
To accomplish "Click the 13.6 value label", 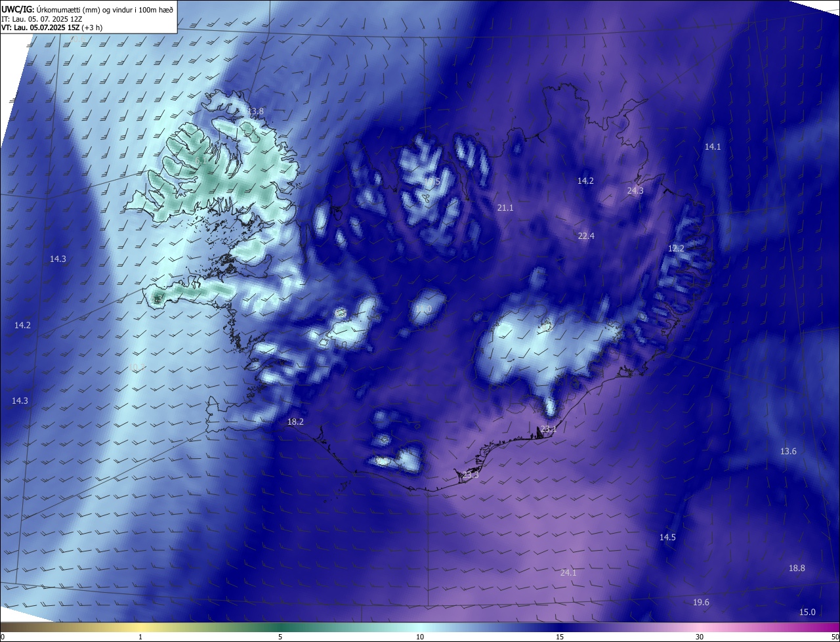I will point(788,452).
